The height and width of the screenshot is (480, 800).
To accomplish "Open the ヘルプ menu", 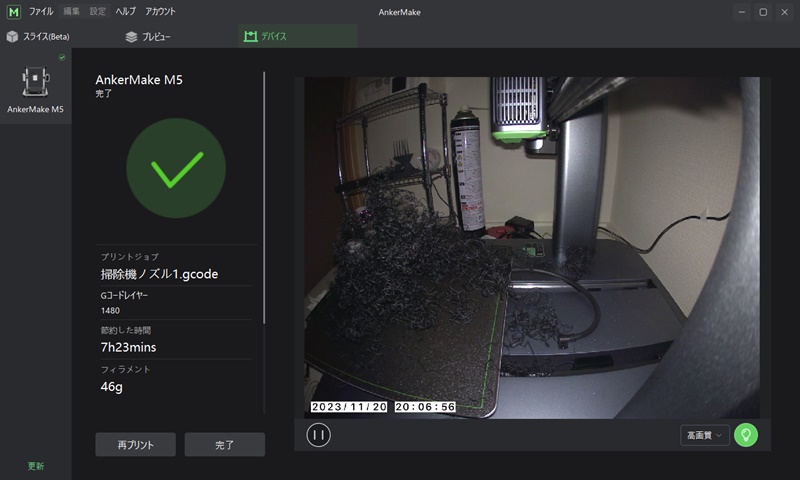I will [126, 11].
